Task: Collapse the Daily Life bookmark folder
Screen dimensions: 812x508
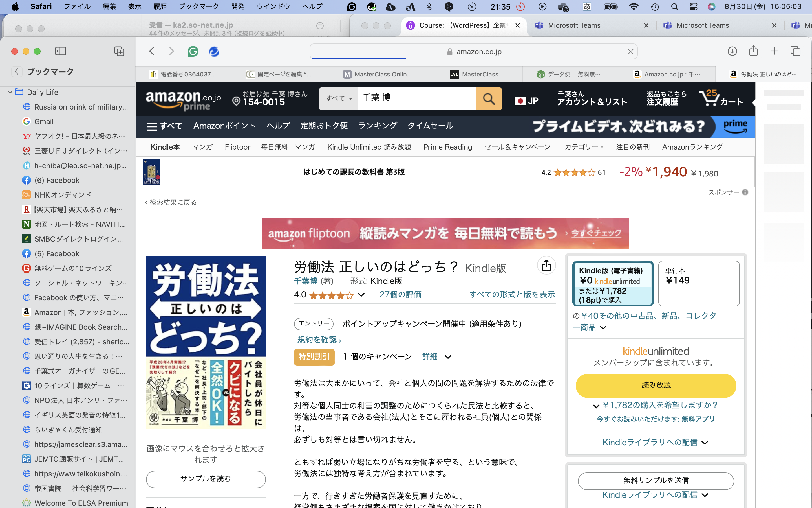Action: 10,92
